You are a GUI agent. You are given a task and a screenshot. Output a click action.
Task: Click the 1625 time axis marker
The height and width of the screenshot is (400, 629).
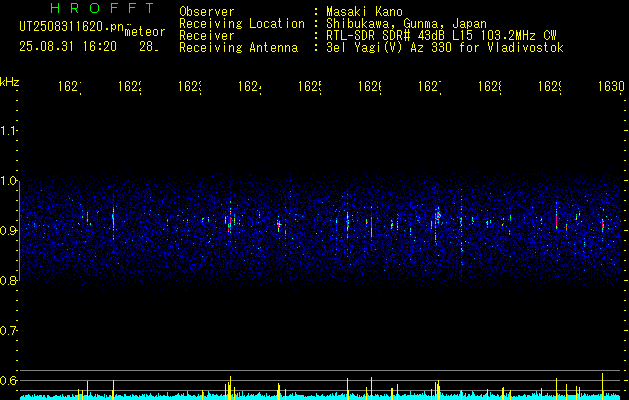tap(310, 87)
